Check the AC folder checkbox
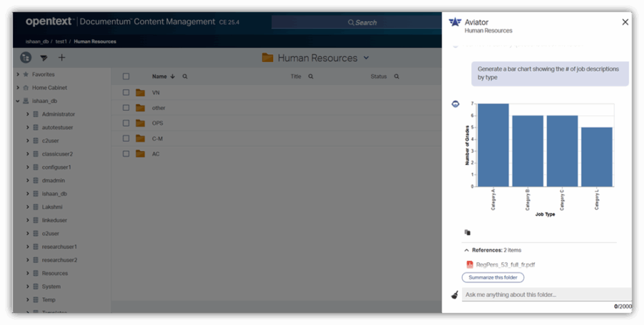This screenshot has height=325, width=644. [x=126, y=154]
